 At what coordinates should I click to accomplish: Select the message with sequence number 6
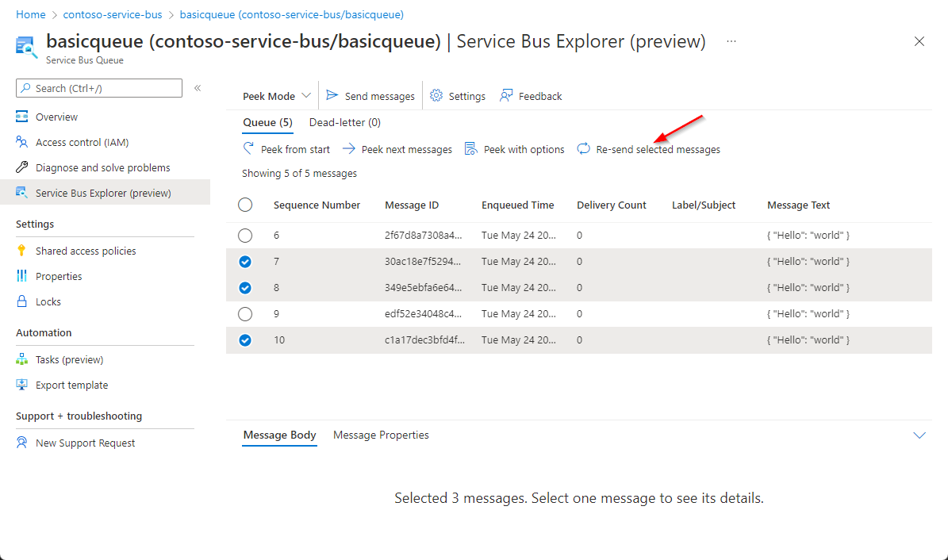tap(245, 236)
